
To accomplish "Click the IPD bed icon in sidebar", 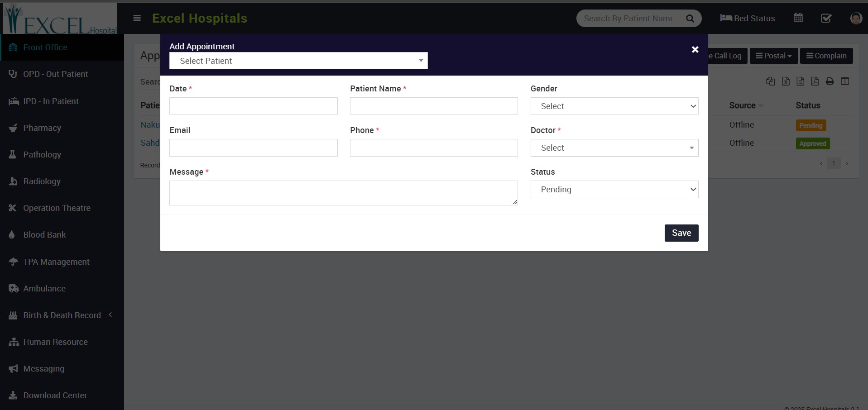I will pos(14,101).
